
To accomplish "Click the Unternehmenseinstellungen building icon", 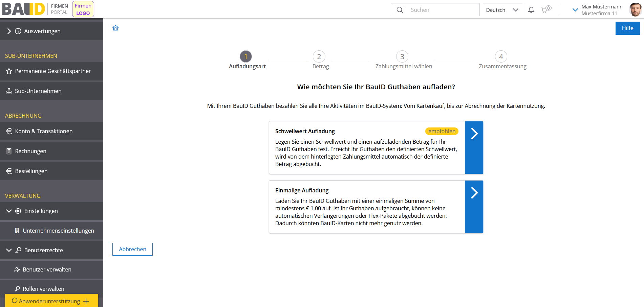I will (x=17, y=231).
